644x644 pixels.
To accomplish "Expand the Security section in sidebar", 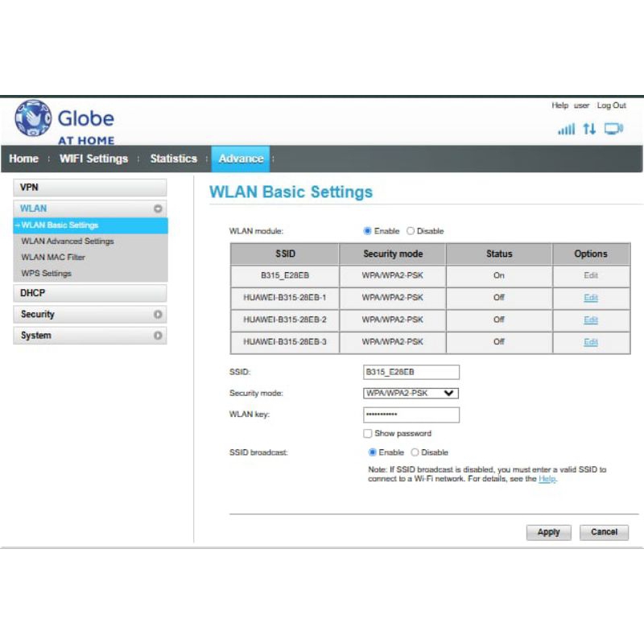I will point(158,315).
